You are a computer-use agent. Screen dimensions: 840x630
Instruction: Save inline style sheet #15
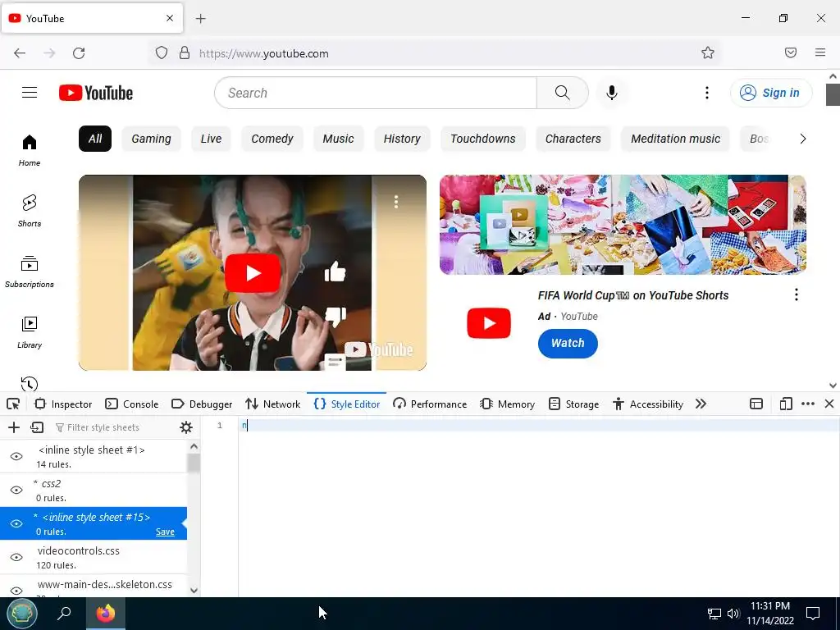tap(165, 532)
